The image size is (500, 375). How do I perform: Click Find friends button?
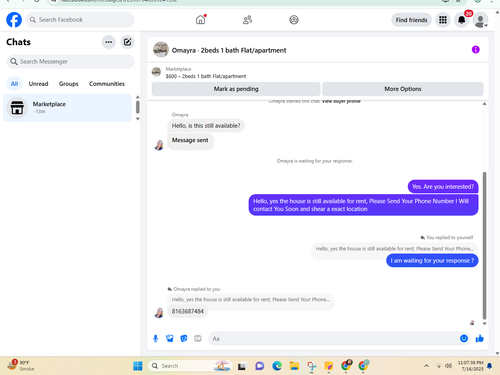pos(411,20)
